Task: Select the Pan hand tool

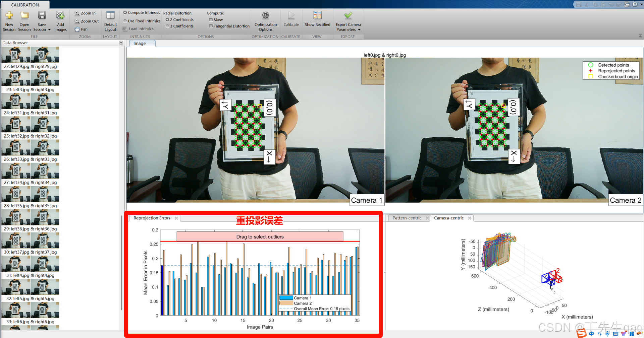Action: [81, 29]
